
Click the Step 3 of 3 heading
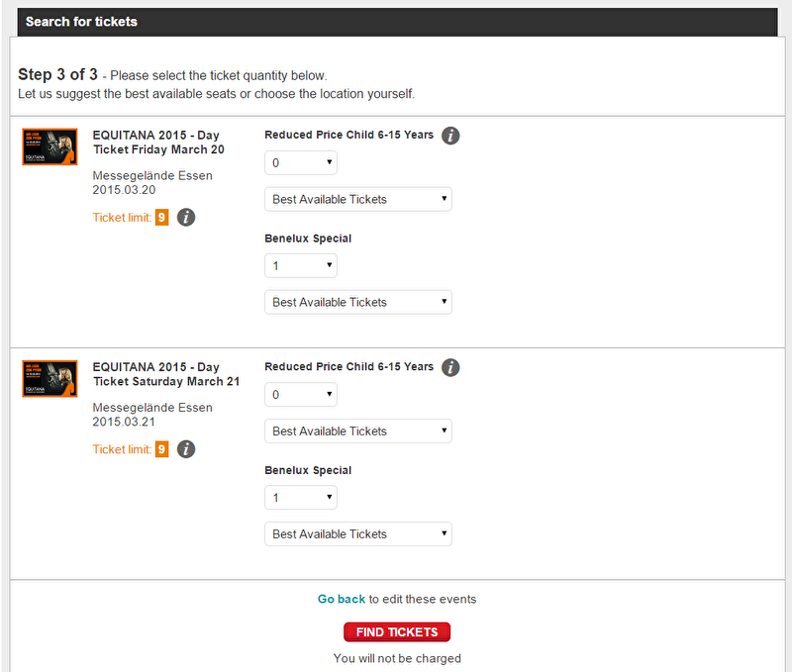57,74
